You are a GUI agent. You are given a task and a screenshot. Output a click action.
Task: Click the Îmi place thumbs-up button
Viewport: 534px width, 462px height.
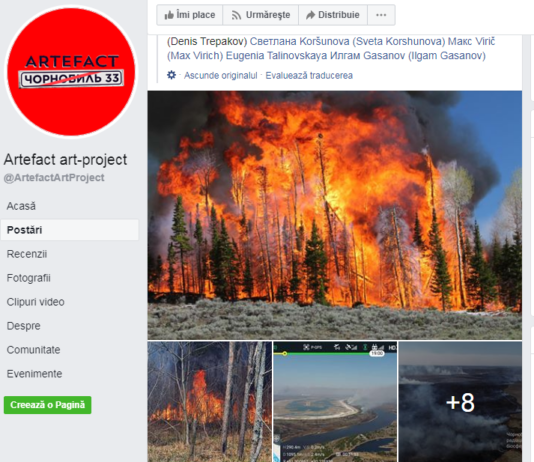pyautogui.click(x=189, y=15)
